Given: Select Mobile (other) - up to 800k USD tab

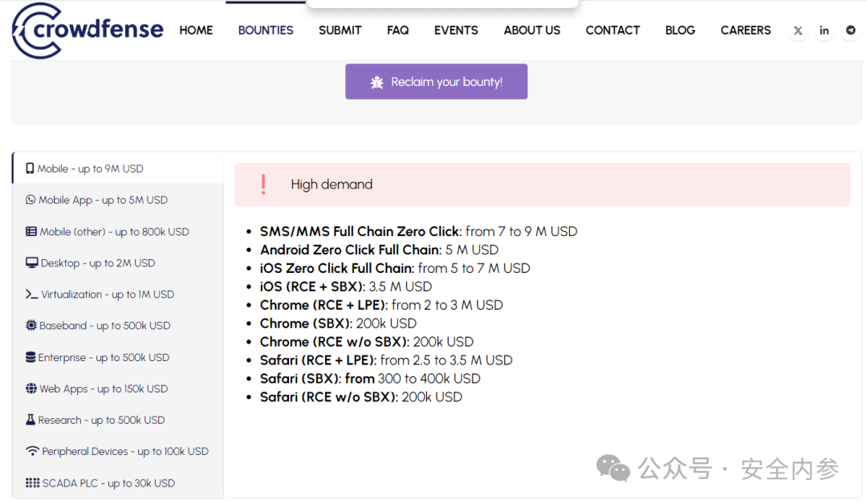Looking at the screenshot, I should pos(118,231).
